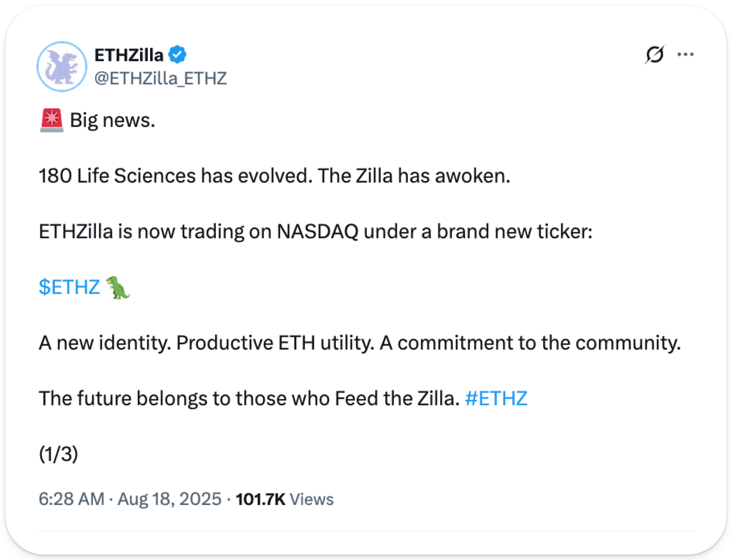Click the Grok slashed-circle icon
Screen dimensions: 732x560
coord(654,55)
